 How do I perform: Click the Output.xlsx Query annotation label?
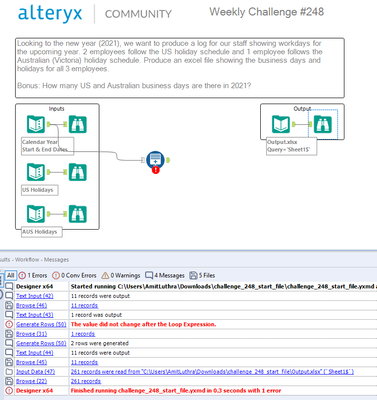pyautogui.click(x=291, y=146)
